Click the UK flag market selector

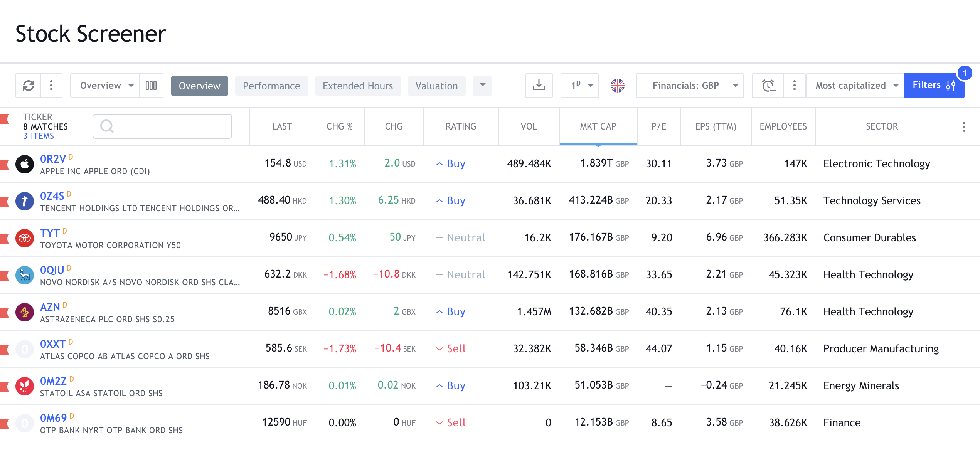[x=617, y=86]
